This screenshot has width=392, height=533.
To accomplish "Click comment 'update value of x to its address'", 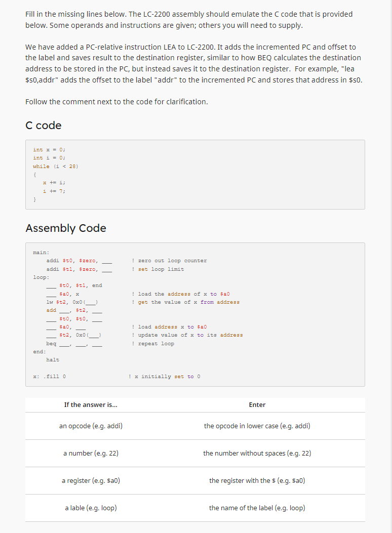I will (x=187, y=335).
